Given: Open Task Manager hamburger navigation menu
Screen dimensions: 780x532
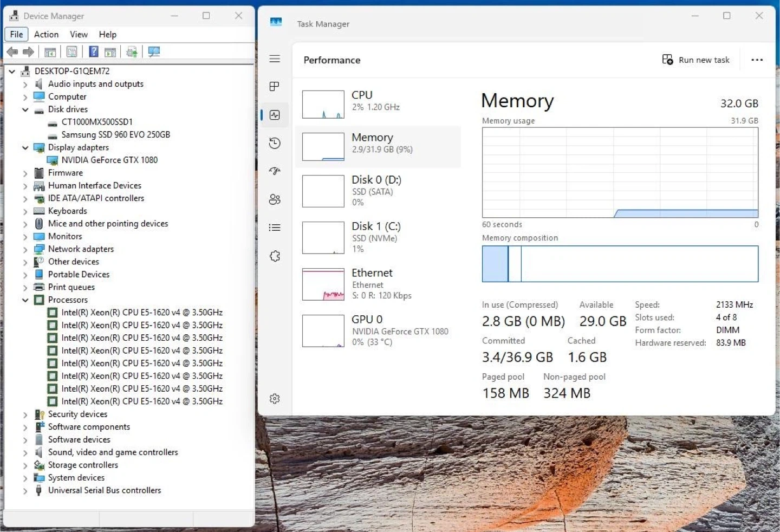Looking at the screenshot, I should (275, 59).
